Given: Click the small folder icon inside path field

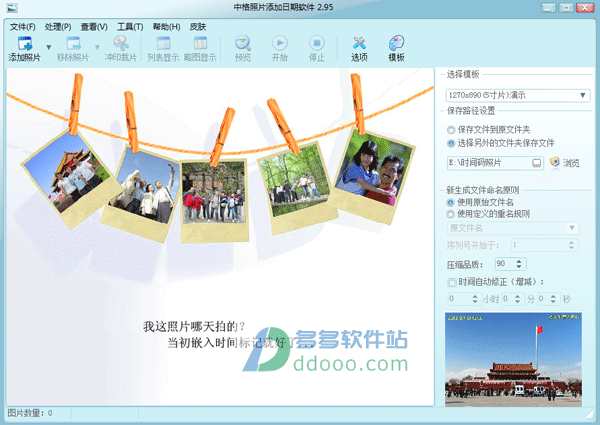Looking at the screenshot, I should pos(537,163).
